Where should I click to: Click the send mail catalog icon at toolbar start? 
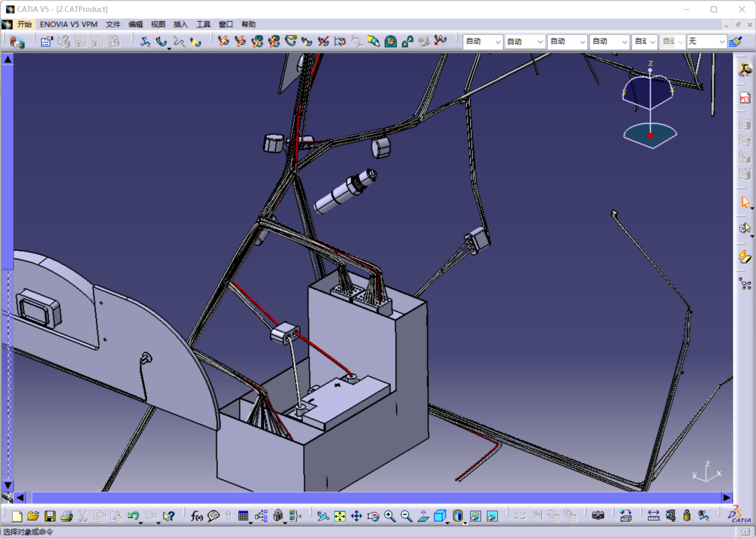17,42
